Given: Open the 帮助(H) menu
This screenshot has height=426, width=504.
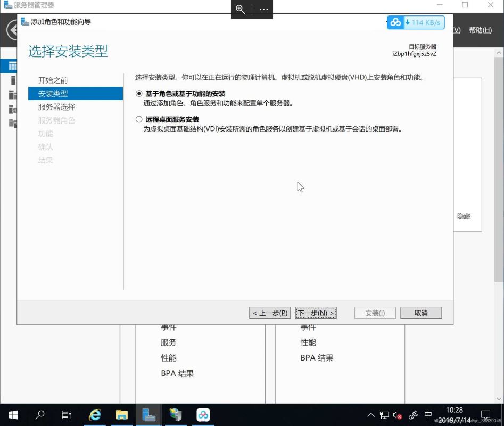Looking at the screenshot, I should coord(480,30).
